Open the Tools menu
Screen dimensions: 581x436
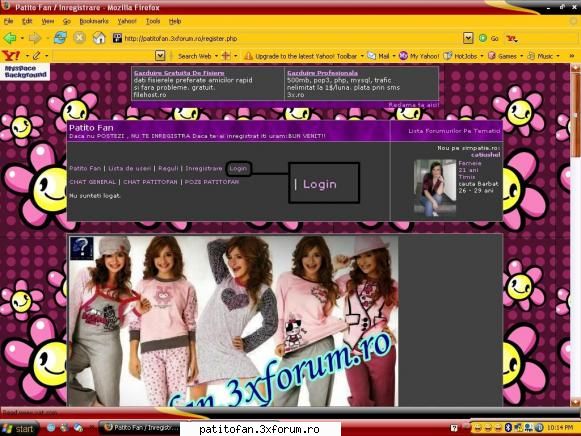153,21
